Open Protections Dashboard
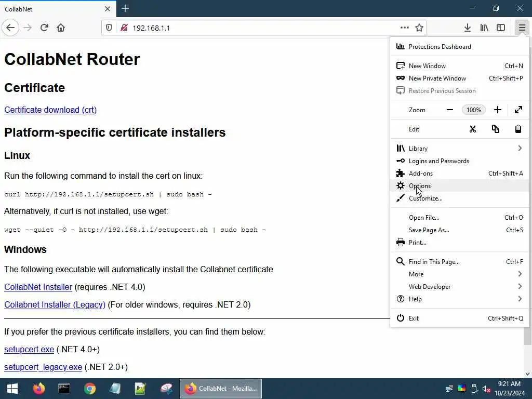This screenshot has width=532, height=399. (459, 46)
